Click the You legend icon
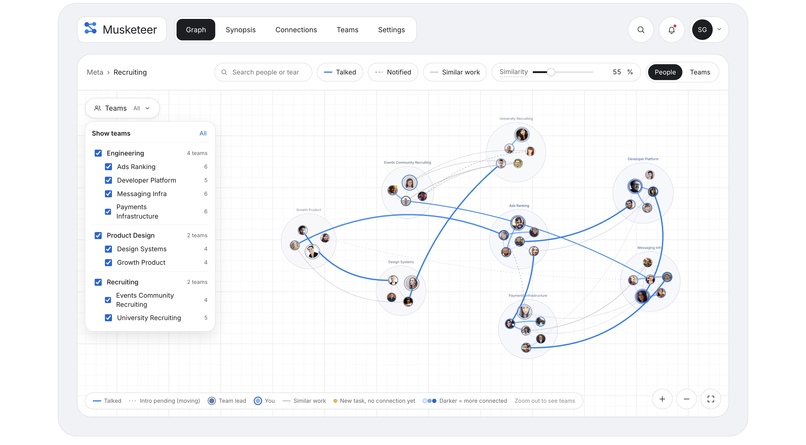Viewport: 806px width, 445px height. pos(258,401)
